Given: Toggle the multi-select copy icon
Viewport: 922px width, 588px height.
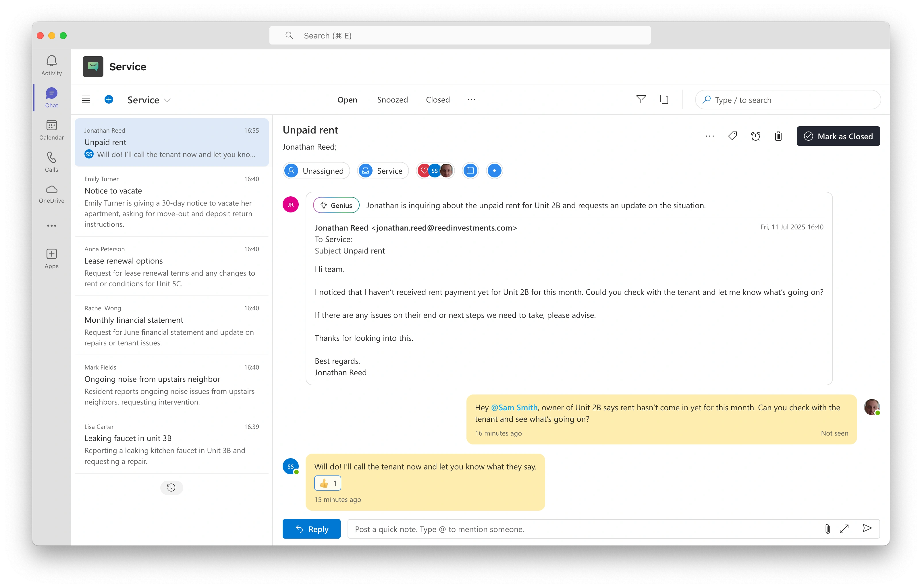Looking at the screenshot, I should pyautogui.click(x=664, y=100).
